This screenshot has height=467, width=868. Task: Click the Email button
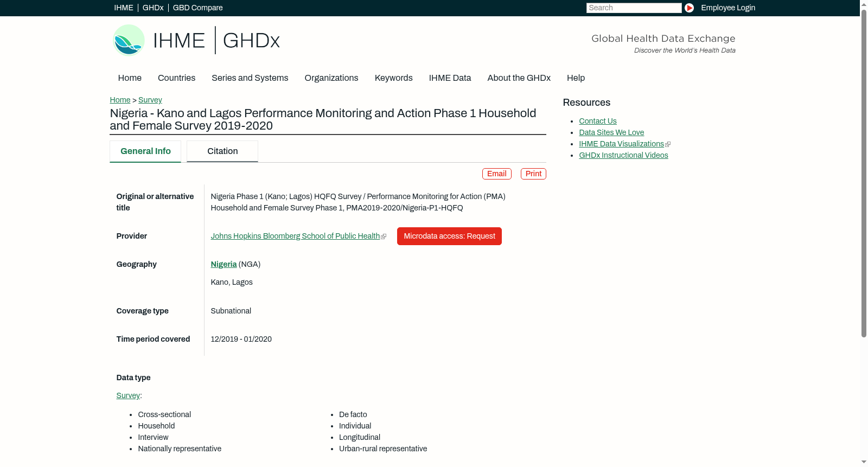(497, 174)
